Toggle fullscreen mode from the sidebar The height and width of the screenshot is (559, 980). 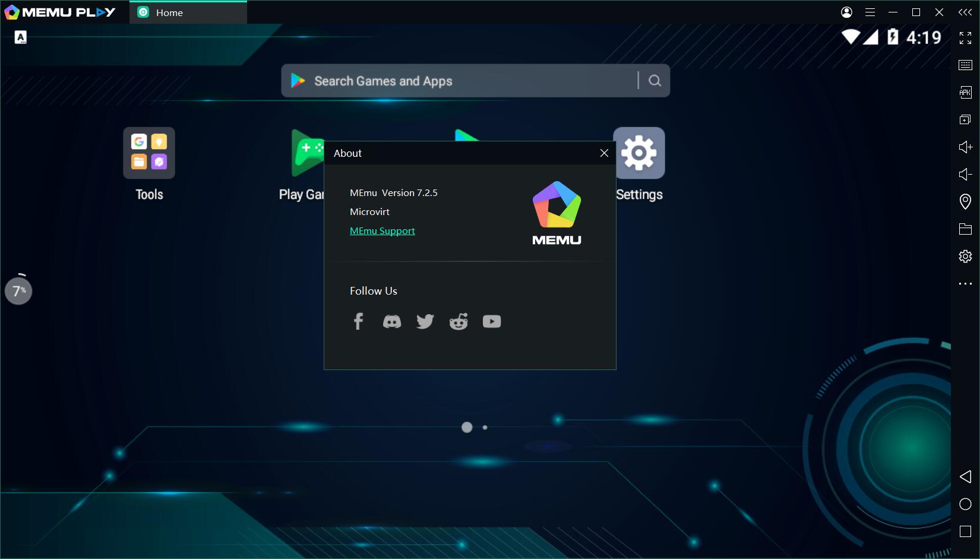point(965,38)
